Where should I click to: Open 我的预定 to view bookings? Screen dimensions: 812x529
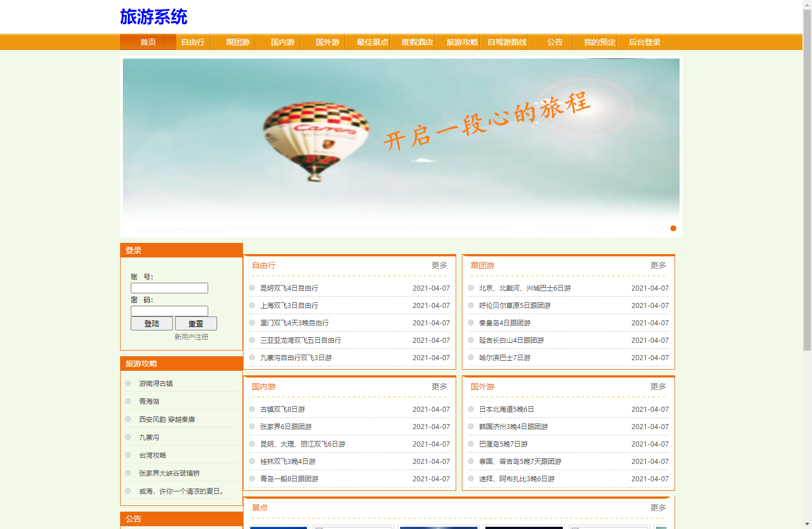pos(599,42)
